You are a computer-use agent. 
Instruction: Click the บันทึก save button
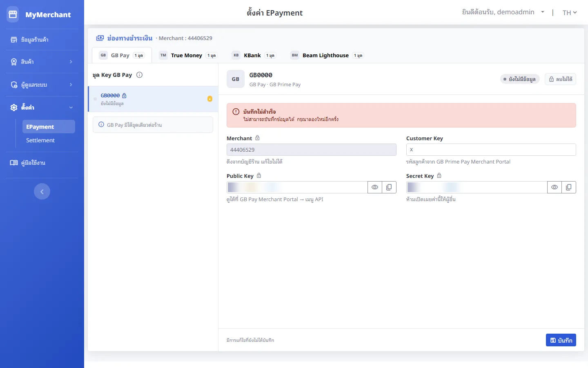[x=561, y=340]
